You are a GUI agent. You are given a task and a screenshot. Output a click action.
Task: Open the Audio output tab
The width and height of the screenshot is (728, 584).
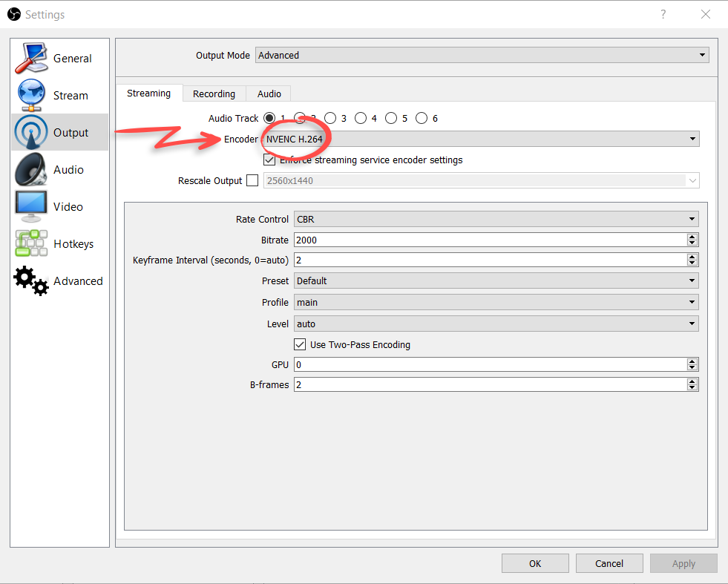[x=268, y=93]
